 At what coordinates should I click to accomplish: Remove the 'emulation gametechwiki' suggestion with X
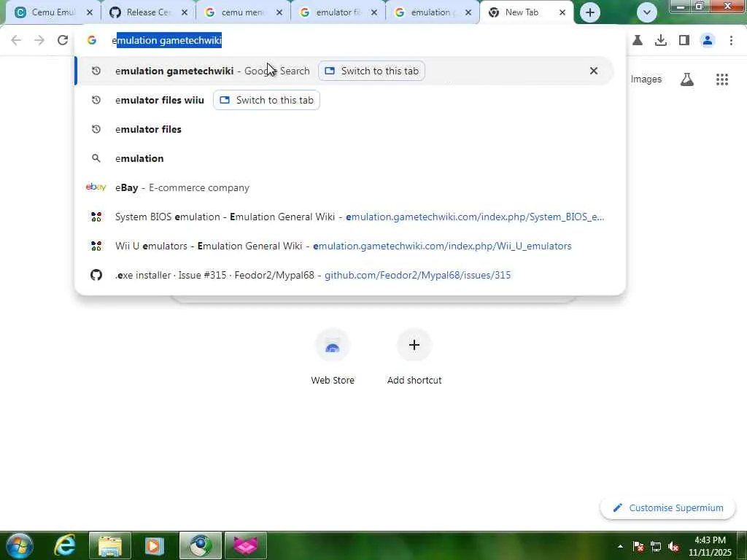pyautogui.click(x=594, y=71)
